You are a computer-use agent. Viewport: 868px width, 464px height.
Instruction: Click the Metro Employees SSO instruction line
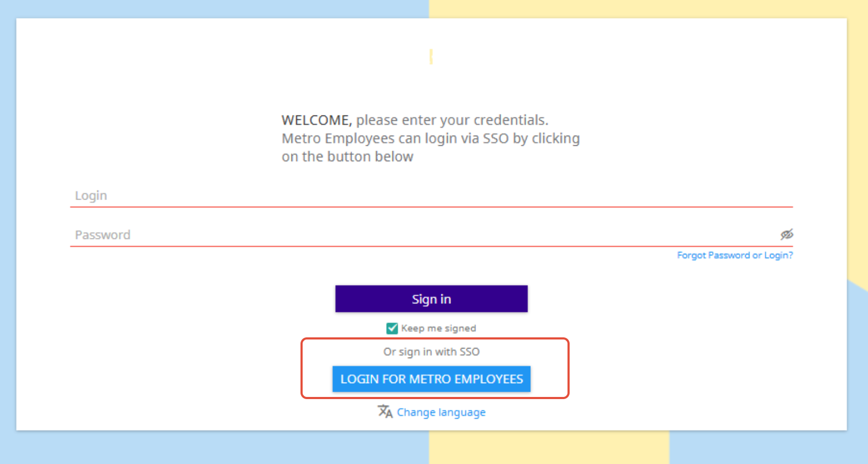point(430,138)
